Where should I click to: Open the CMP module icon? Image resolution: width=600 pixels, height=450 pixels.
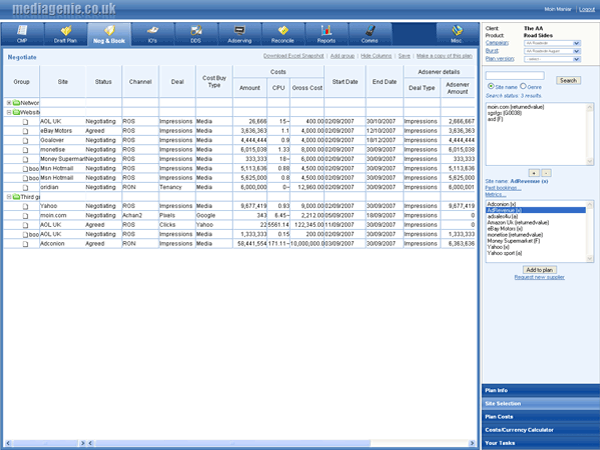[22, 31]
